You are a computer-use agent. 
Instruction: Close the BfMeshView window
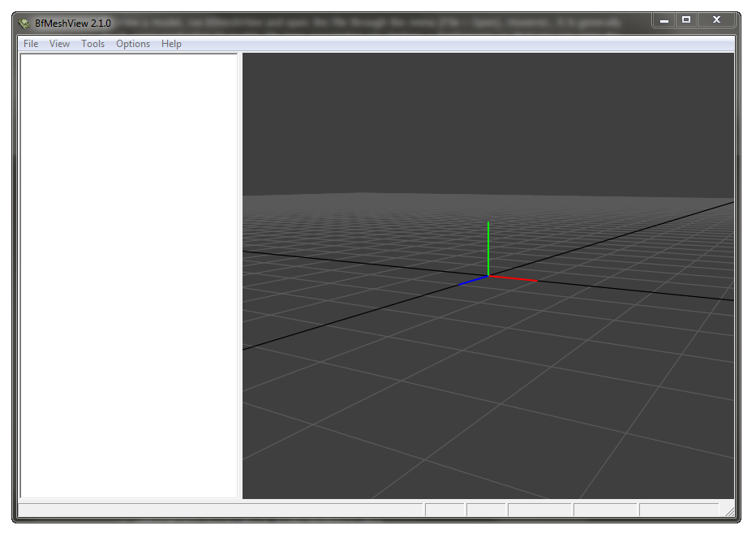[716, 19]
